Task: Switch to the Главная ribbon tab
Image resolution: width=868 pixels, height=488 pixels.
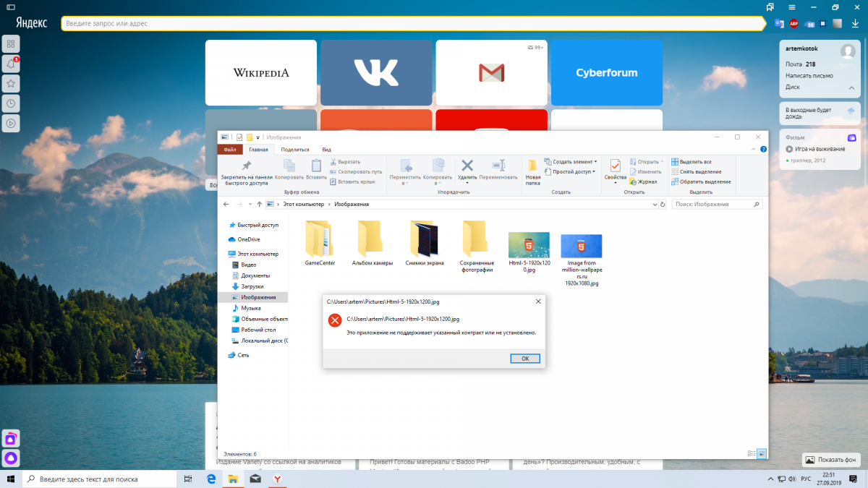Action: (258, 150)
